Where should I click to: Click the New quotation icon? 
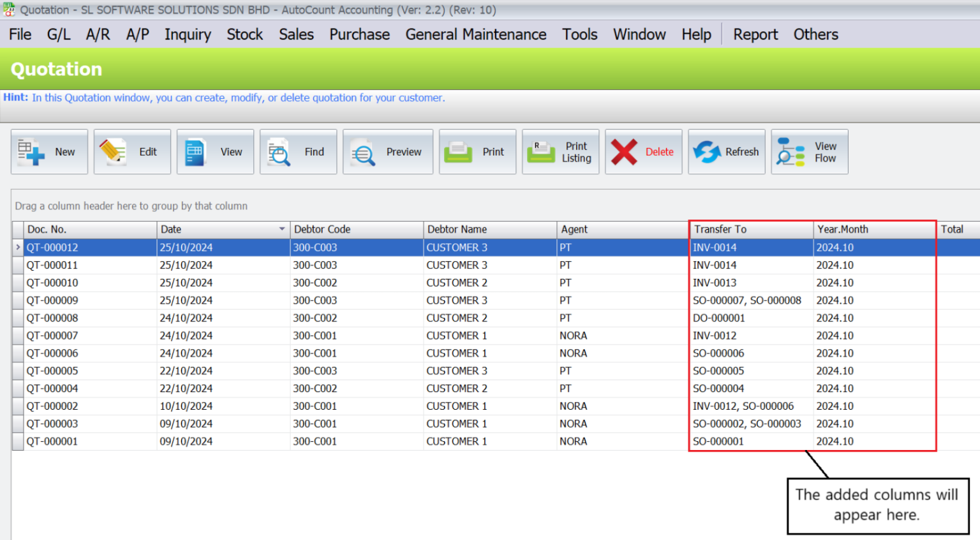pos(31,152)
